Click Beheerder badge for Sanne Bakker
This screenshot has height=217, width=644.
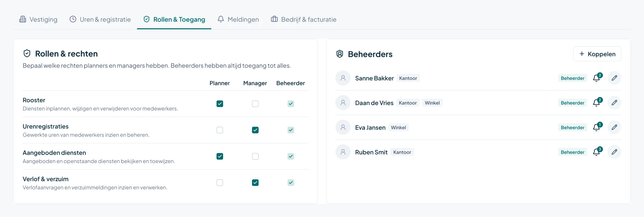pyautogui.click(x=573, y=78)
